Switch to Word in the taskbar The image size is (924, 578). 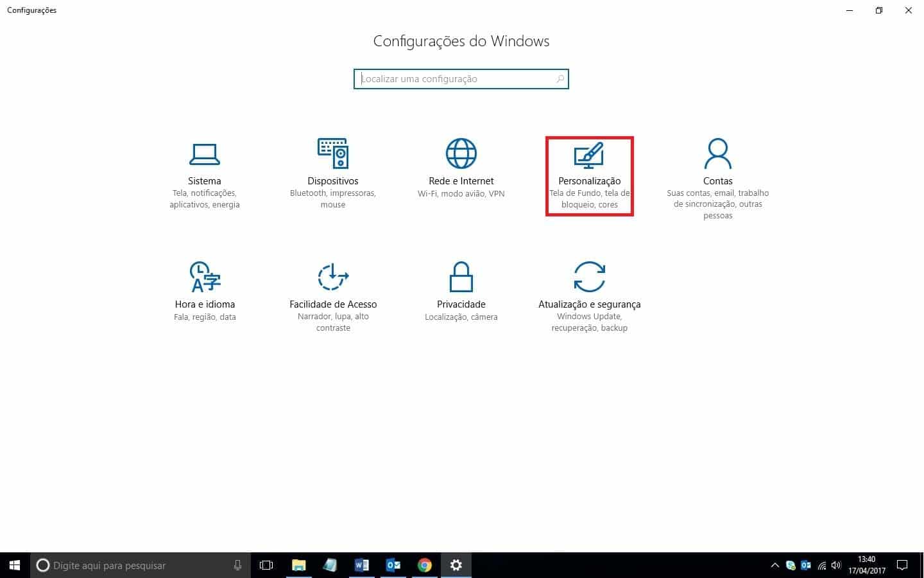click(361, 565)
